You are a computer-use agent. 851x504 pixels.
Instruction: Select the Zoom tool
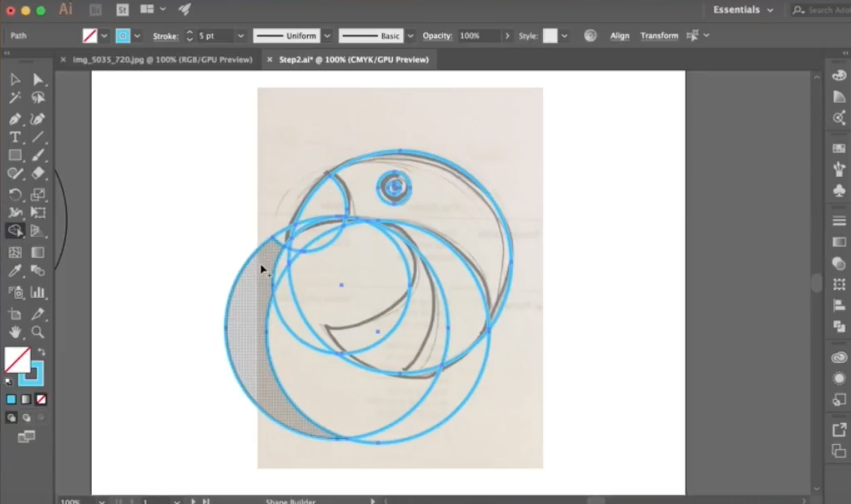coord(38,332)
